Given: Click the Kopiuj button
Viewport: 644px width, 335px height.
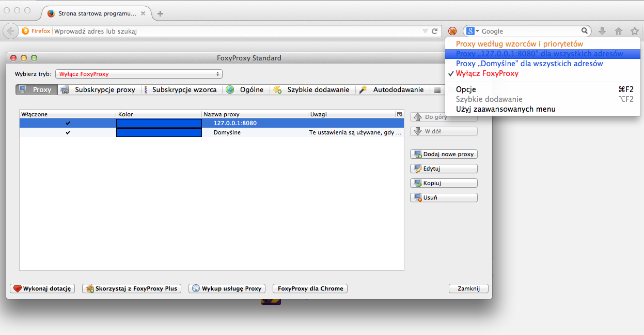Looking at the screenshot, I should point(444,183).
